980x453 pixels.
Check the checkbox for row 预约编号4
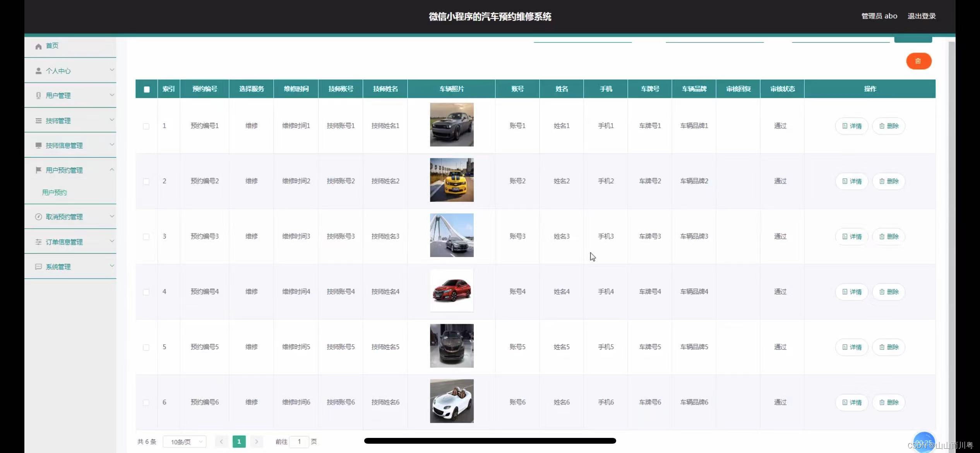click(146, 292)
